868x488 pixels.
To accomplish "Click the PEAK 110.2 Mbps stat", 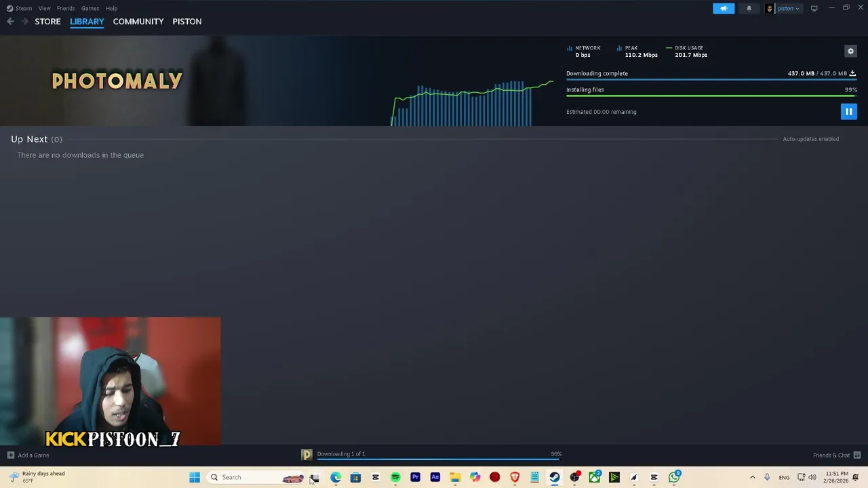I will pos(637,52).
